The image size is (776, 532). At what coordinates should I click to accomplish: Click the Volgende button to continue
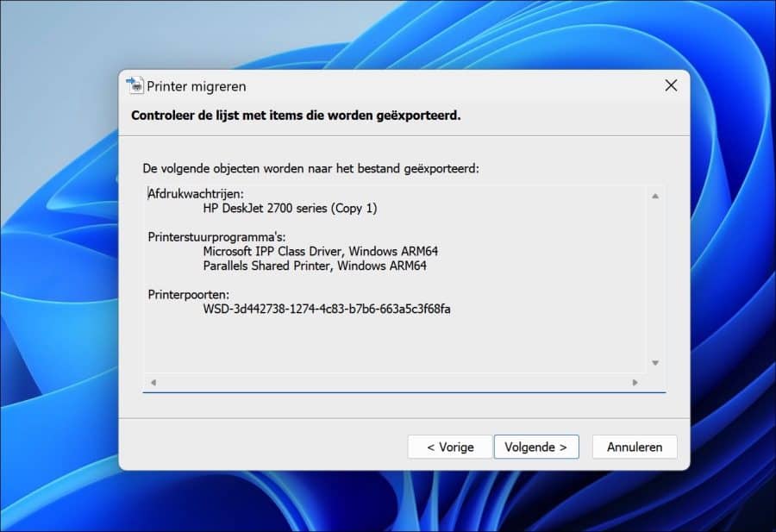536,447
